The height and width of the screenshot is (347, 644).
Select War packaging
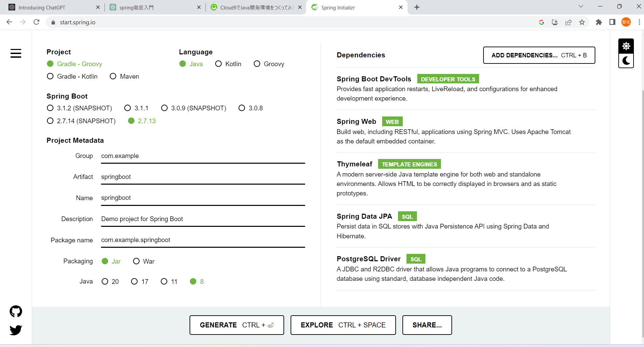[144, 261]
